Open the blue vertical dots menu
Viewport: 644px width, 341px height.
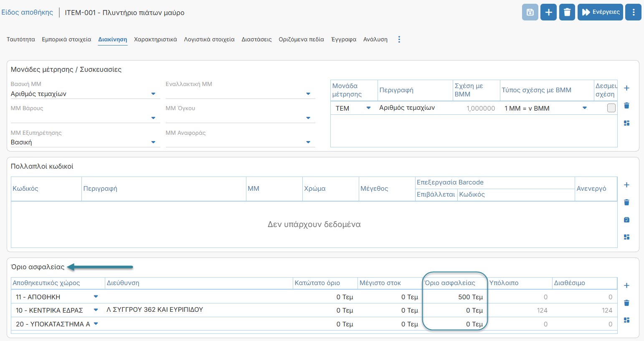coord(633,12)
